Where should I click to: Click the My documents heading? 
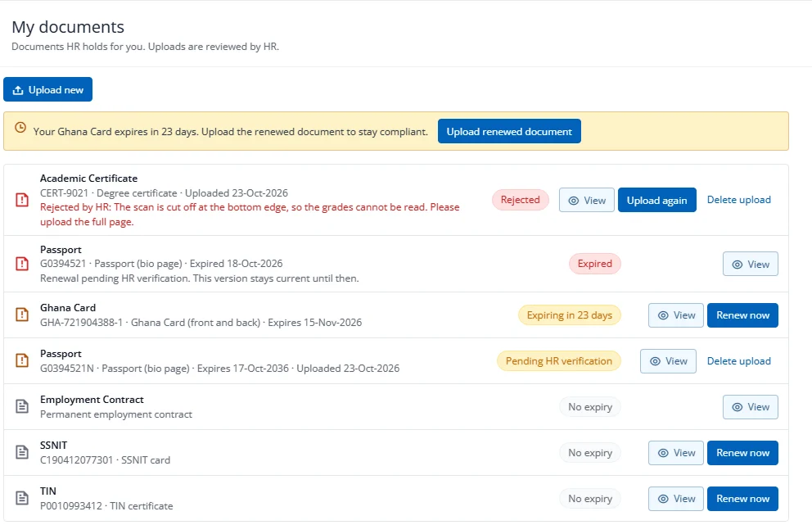[68, 26]
